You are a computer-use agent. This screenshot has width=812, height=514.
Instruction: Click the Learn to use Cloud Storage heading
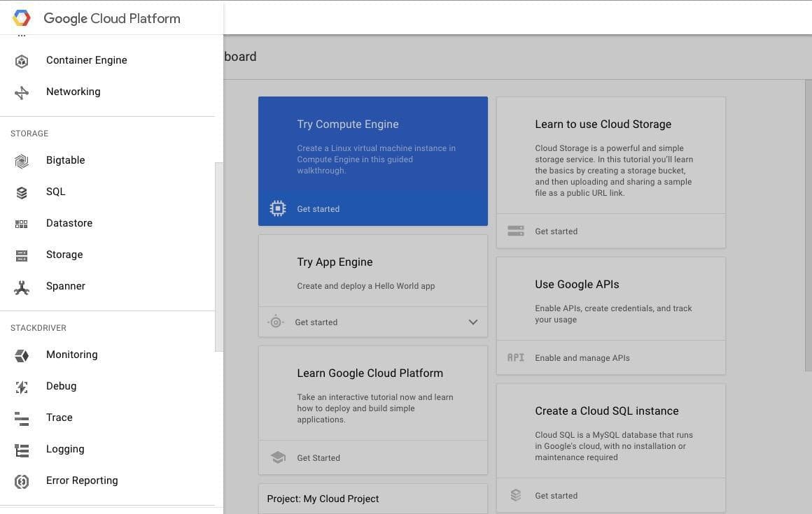click(x=603, y=124)
